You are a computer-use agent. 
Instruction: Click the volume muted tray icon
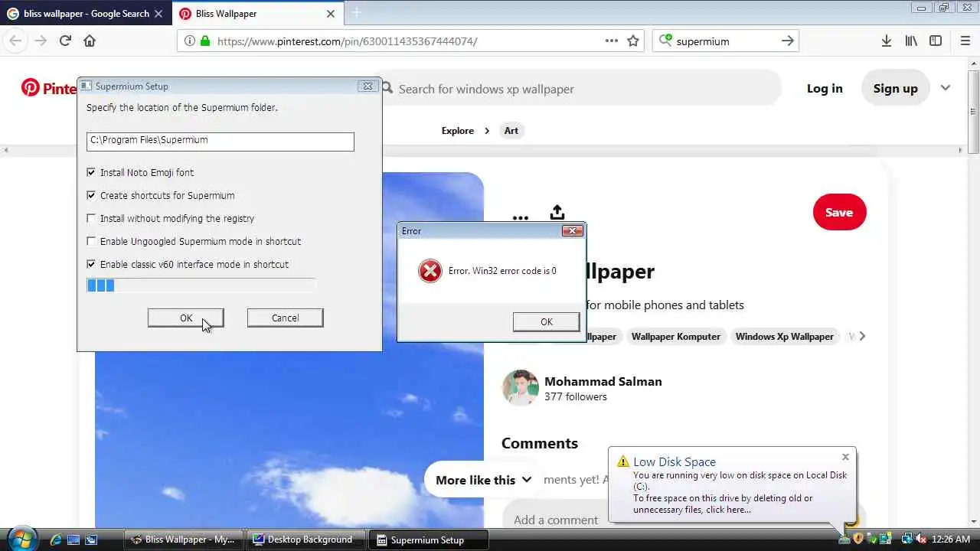[x=921, y=540]
